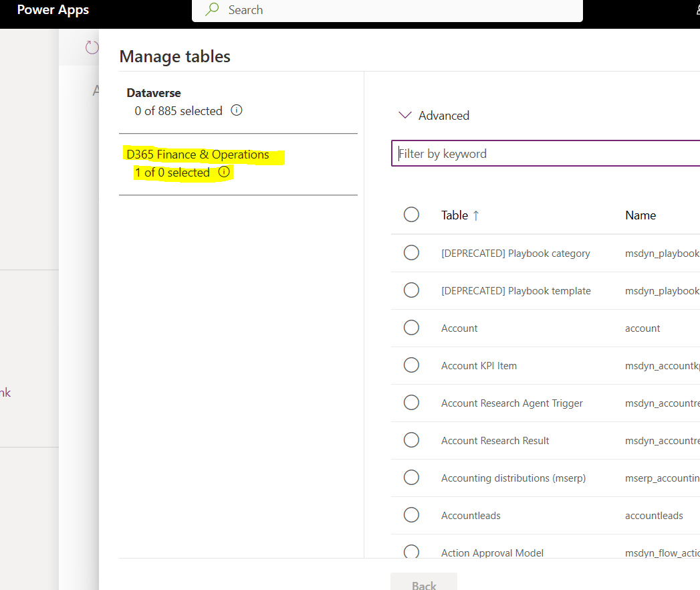Tick the Accountleads row circle
This screenshot has width=700, height=590.
[411, 515]
